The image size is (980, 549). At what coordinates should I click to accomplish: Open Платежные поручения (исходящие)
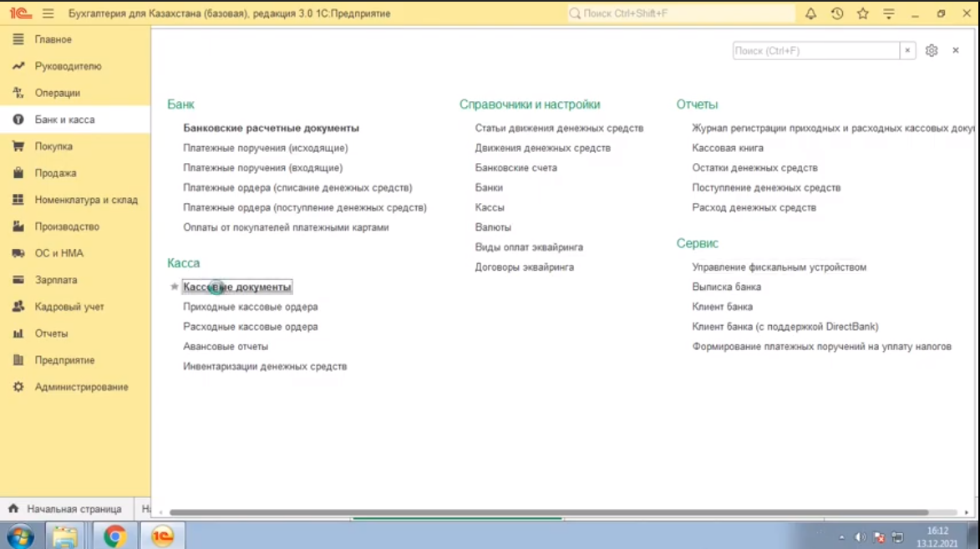point(265,148)
